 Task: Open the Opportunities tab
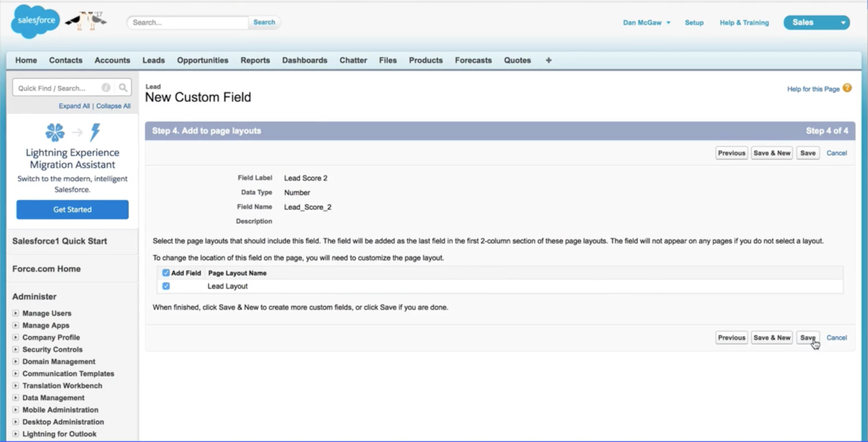click(202, 61)
